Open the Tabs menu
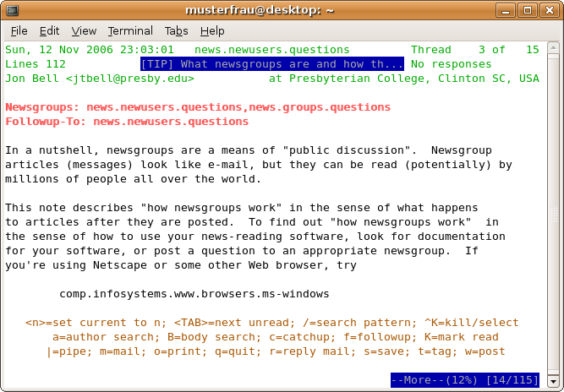 (x=176, y=30)
